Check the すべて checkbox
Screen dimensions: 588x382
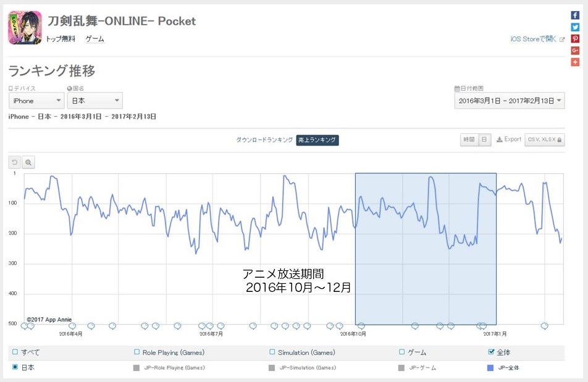[15, 352]
